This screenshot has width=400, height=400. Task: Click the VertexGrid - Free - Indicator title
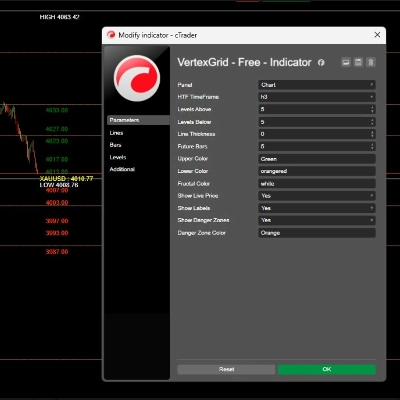point(244,62)
